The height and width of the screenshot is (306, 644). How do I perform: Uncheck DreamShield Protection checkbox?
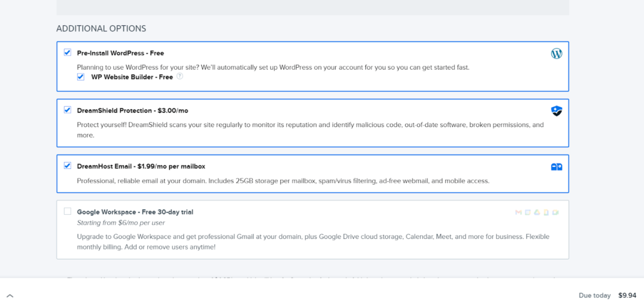[x=67, y=110]
